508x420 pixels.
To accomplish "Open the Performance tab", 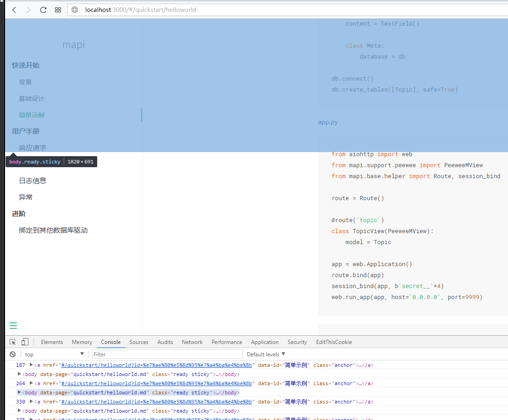I will tap(227, 342).
